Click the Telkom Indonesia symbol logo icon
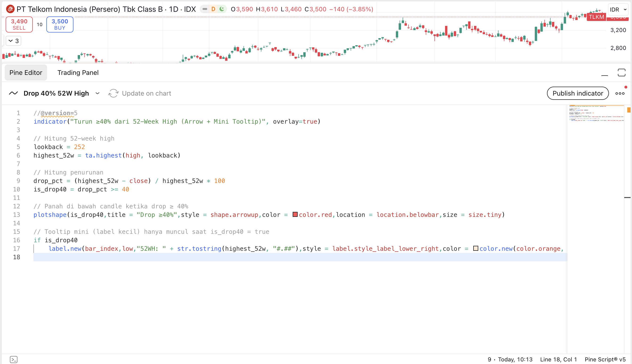Screen dimensions: 632x364 (x=10, y=9)
